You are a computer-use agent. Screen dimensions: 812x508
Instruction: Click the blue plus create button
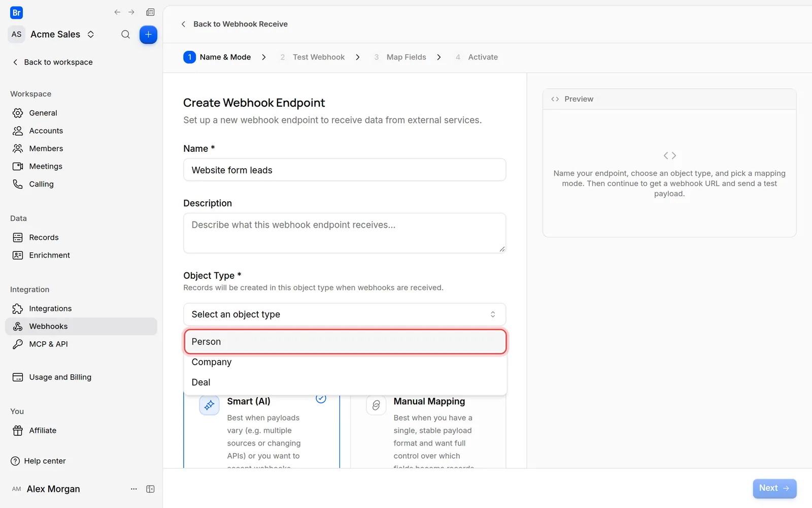(x=148, y=35)
